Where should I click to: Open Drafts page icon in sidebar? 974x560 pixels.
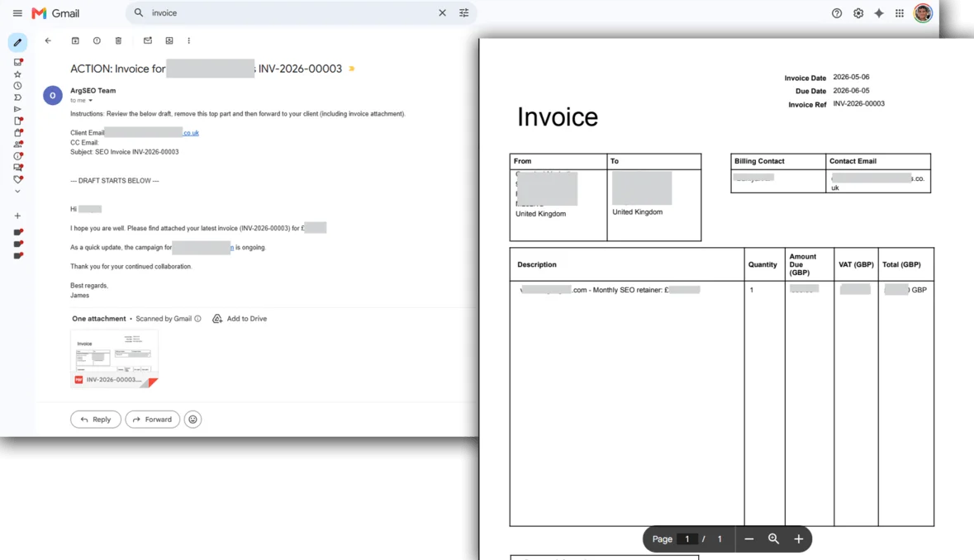click(18, 121)
